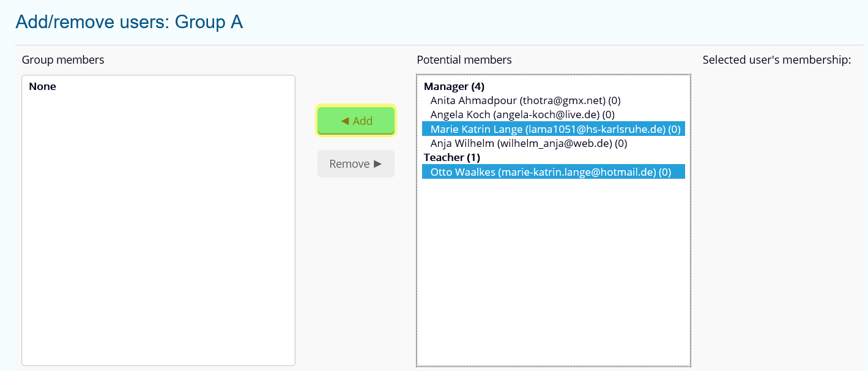868x371 pixels.
Task: Click the Potential members label
Action: point(464,60)
